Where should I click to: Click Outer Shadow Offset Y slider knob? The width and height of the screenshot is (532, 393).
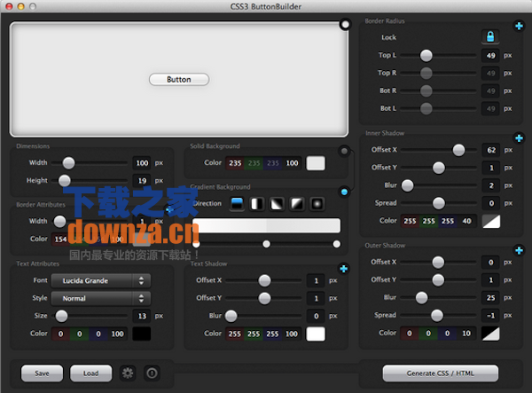(x=438, y=279)
